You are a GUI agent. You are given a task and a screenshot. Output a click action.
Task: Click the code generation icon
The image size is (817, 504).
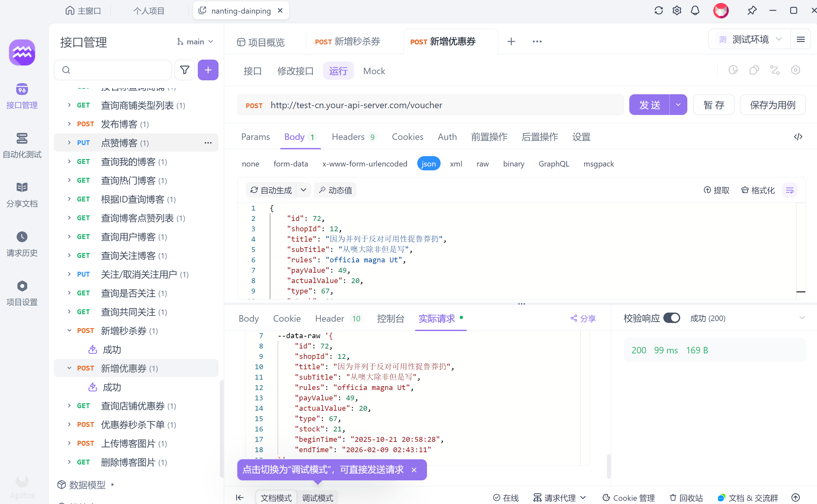(798, 137)
